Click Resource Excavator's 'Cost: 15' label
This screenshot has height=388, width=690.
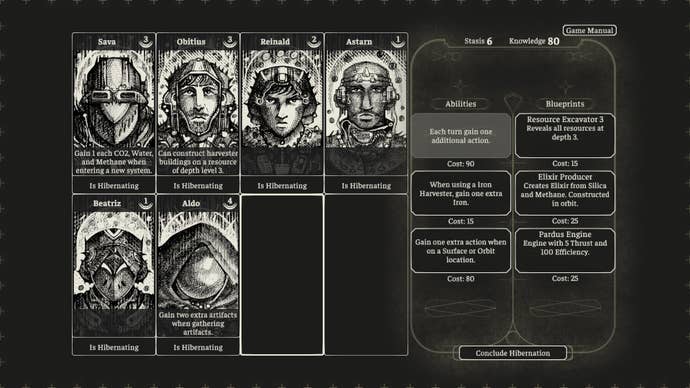point(565,163)
